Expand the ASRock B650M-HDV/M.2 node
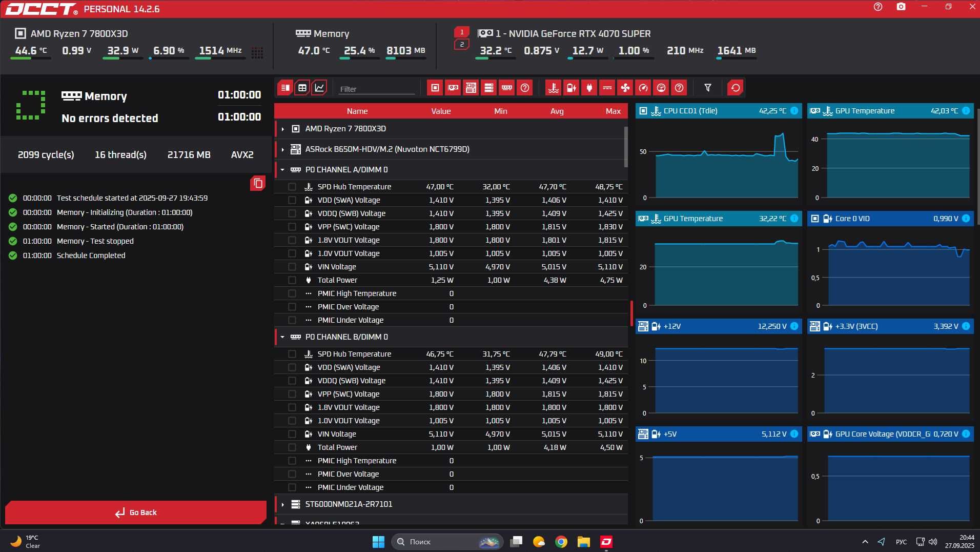 pos(282,149)
